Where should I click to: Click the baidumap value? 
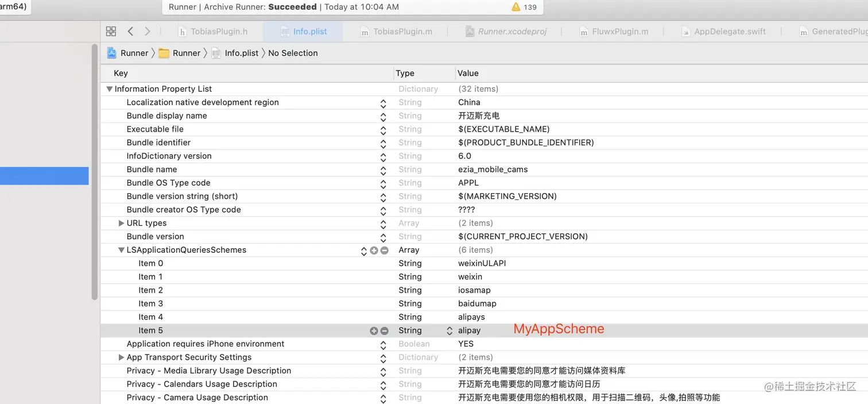477,303
